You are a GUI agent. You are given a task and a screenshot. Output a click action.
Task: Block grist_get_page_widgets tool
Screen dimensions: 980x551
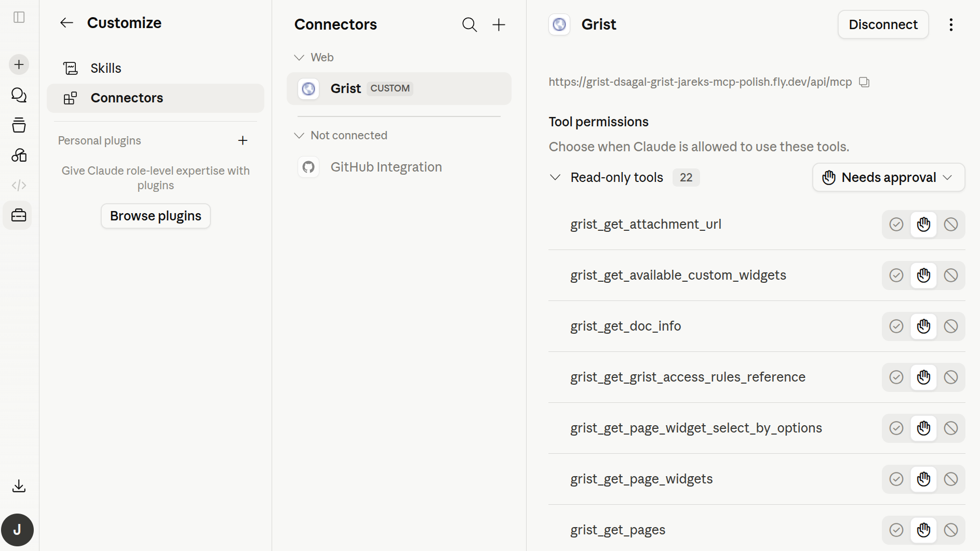coord(951,479)
